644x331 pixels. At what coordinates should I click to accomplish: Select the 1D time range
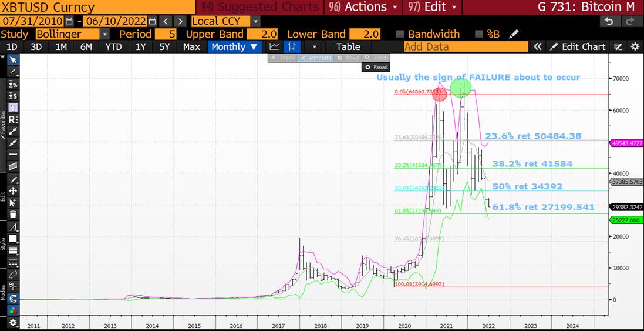[12, 47]
